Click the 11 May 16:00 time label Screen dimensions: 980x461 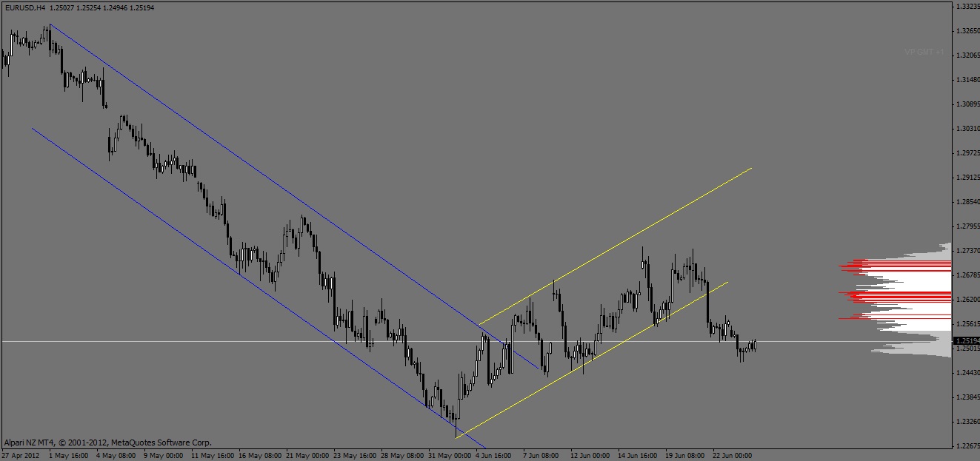coord(213,455)
